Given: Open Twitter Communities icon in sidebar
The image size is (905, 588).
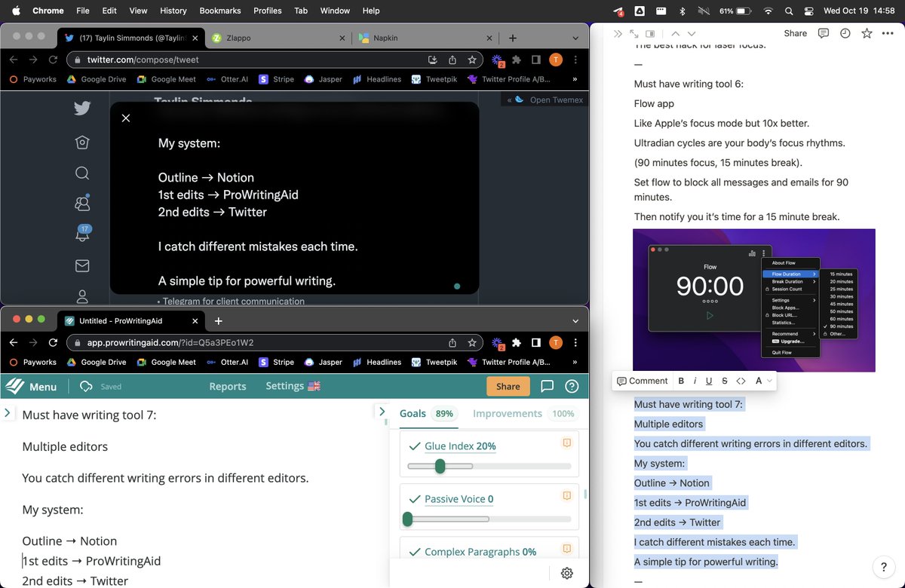Looking at the screenshot, I should [x=82, y=204].
